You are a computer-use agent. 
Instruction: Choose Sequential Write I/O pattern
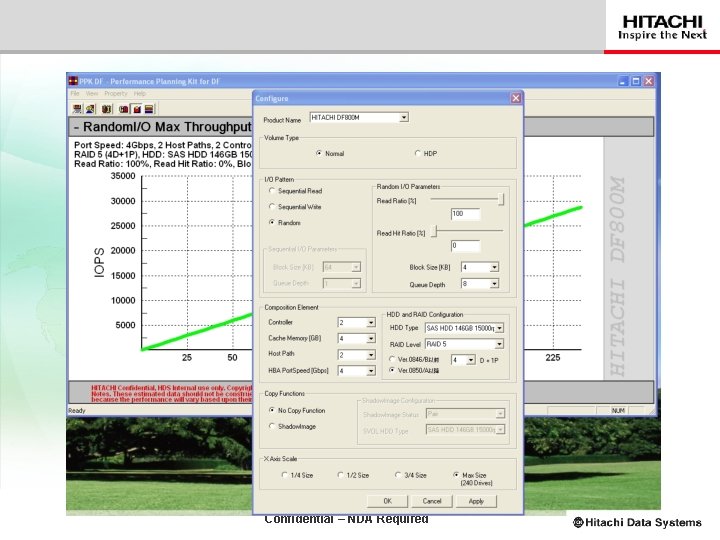click(x=272, y=207)
